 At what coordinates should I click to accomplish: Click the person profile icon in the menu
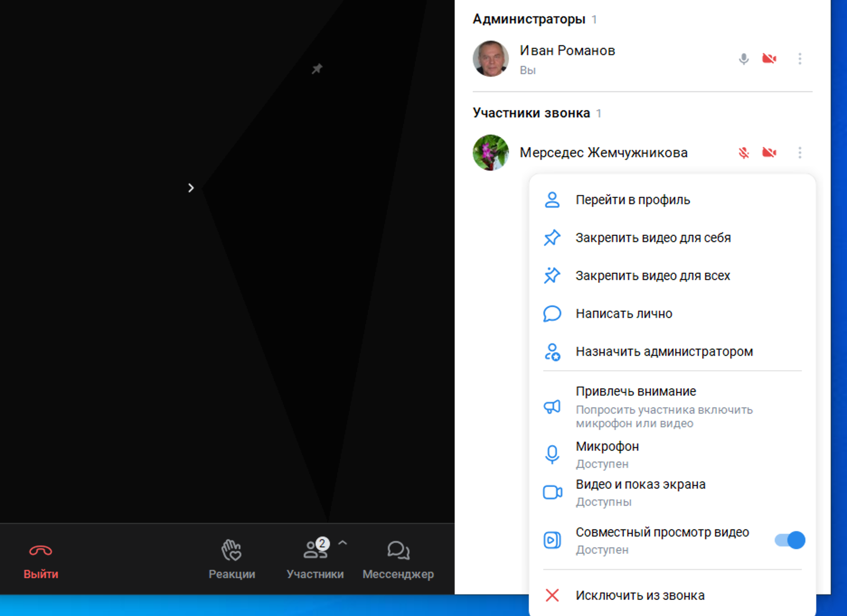pos(552,200)
